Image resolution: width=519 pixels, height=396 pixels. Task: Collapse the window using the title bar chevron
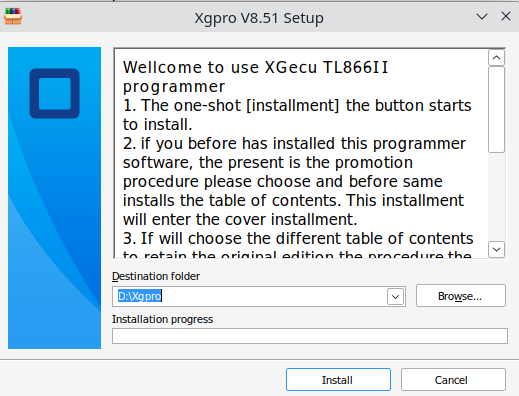pyautogui.click(x=482, y=16)
